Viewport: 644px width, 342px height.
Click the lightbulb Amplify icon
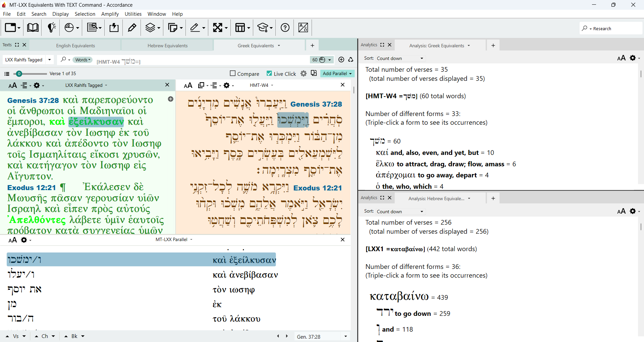(51, 27)
